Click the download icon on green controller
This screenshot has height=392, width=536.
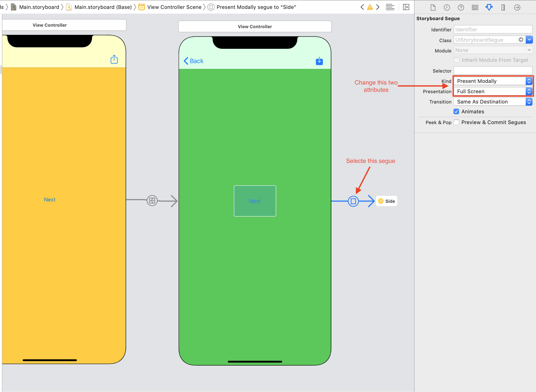point(319,61)
